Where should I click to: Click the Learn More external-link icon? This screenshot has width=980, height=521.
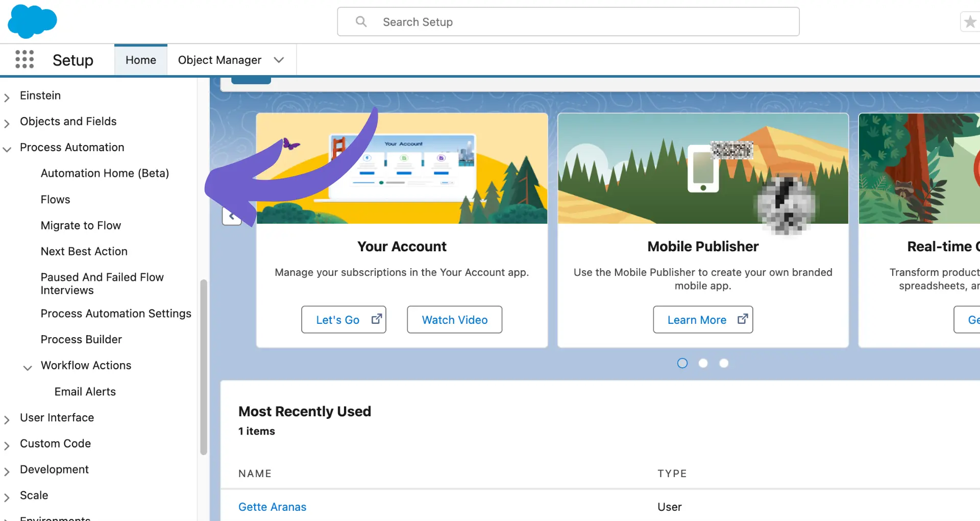743,319
